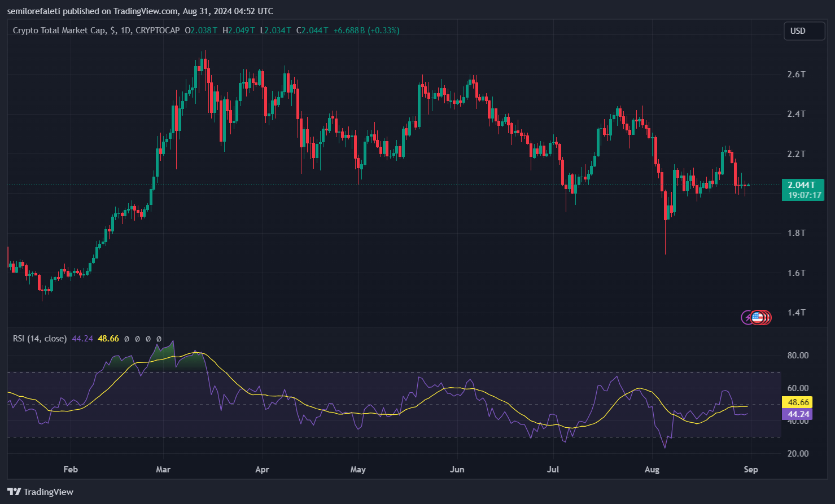The image size is (835, 504).
Task: Click the 19:07:17 bar countdown timer
Action: [x=802, y=195]
